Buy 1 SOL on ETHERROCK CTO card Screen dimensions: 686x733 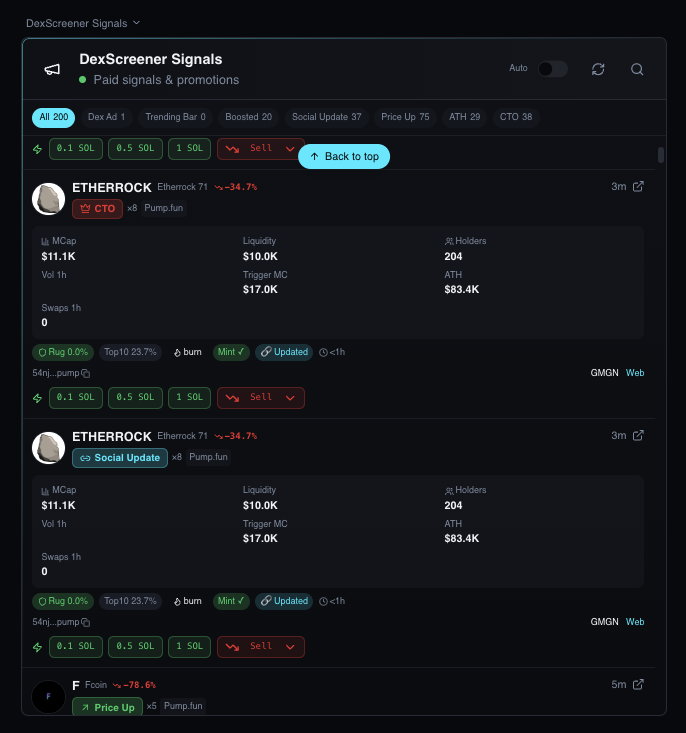pyautogui.click(x=189, y=398)
